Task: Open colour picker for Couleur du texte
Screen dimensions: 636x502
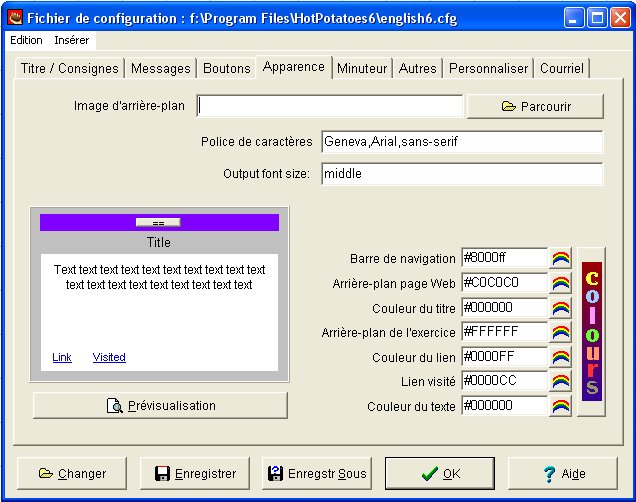Action: tap(561, 406)
